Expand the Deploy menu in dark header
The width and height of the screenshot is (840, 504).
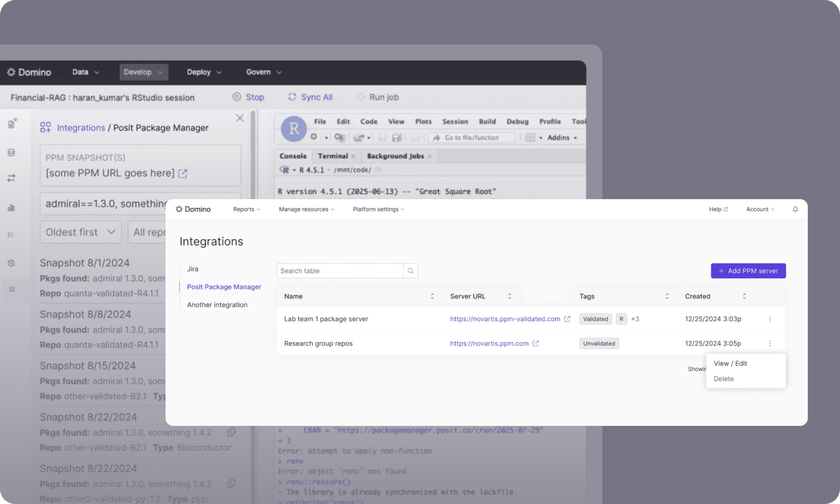(204, 73)
